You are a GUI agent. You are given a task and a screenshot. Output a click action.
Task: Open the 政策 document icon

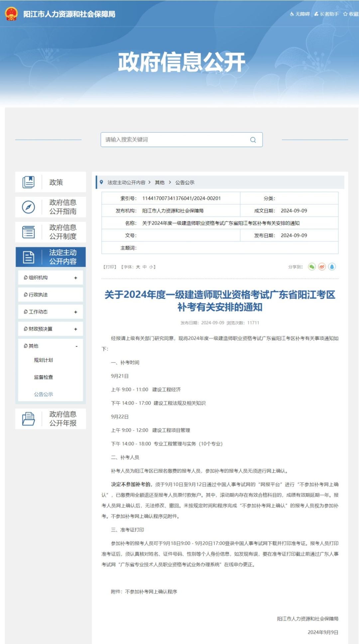pyautogui.click(x=29, y=182)
